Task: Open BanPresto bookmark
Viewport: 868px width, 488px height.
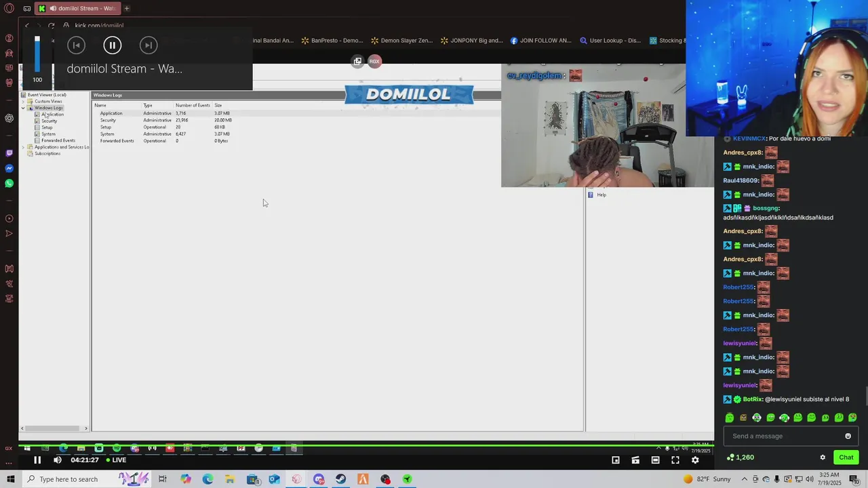Action: coord(332,41)
